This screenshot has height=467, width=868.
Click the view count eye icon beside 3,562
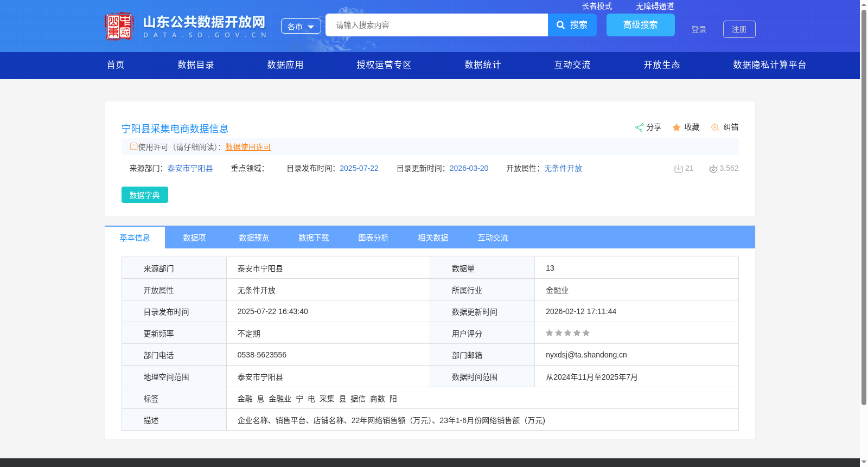[713, 169]
